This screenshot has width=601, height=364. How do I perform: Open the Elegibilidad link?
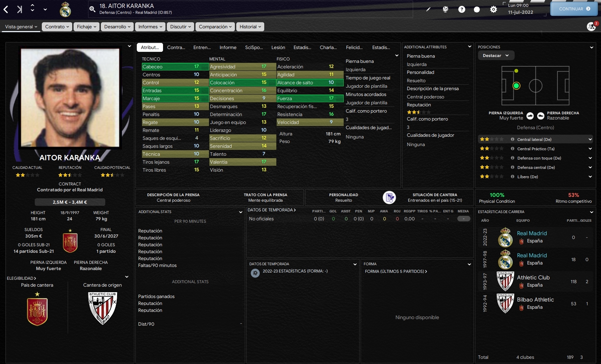[21, 278]
